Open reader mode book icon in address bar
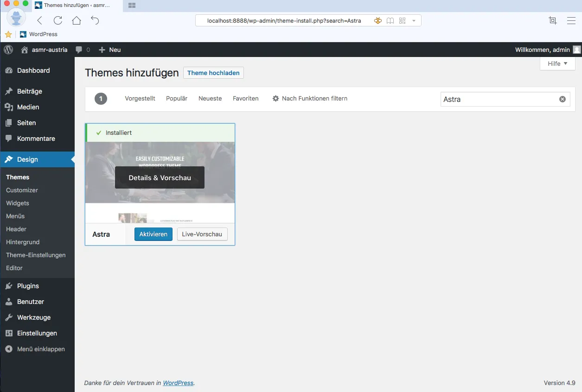Viewport: 582px width, 392px height. pyautogui.click(x=390, y=20)
